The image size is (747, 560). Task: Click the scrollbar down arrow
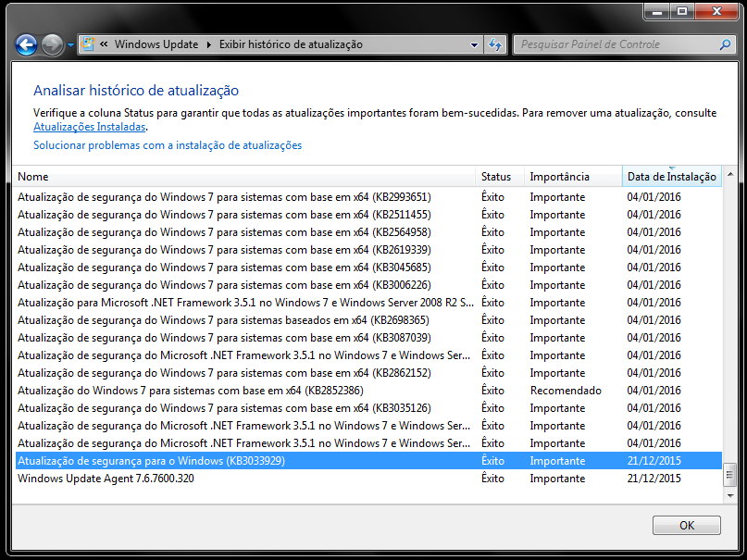[729, 495]
